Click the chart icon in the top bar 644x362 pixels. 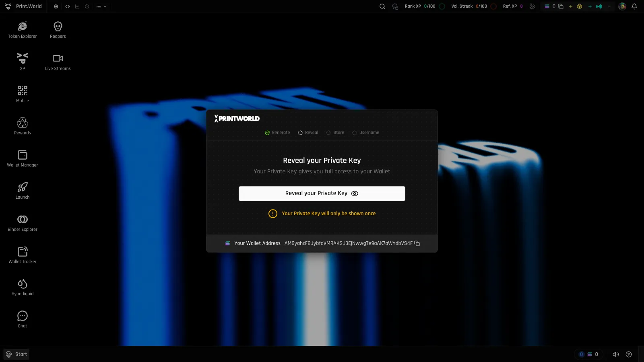coord(77,6)
